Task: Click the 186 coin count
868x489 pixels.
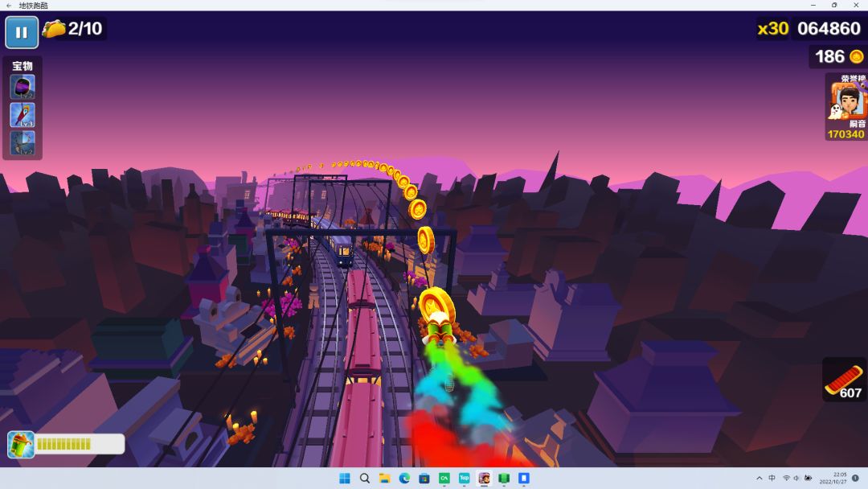Action: (x=829, y=56)
